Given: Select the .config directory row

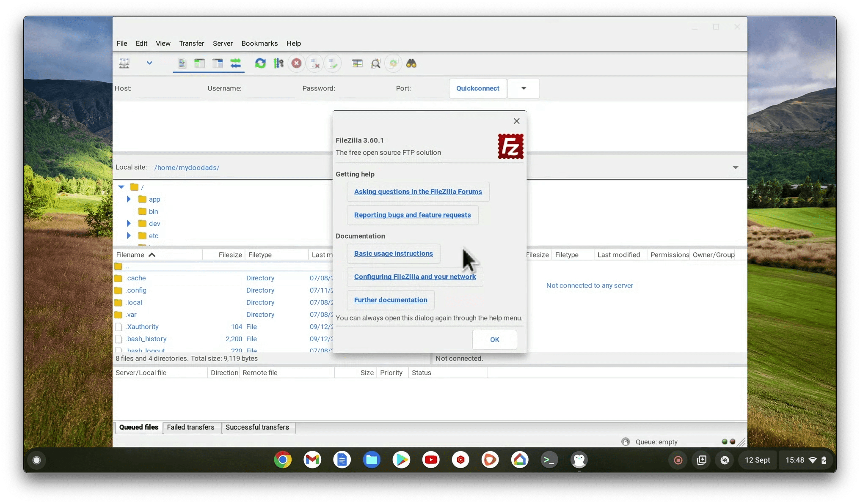Looking at the screenshot, I should [x=223, y=290].
